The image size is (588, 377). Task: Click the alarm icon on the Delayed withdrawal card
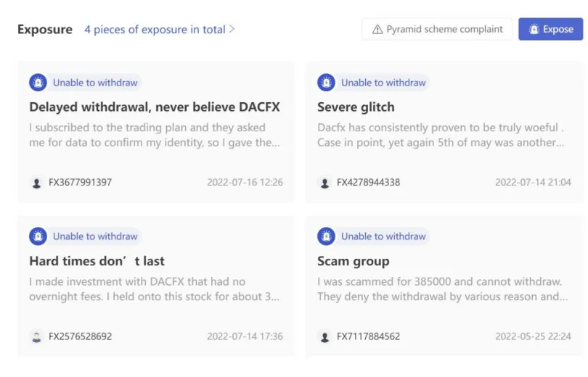(38, 83)
